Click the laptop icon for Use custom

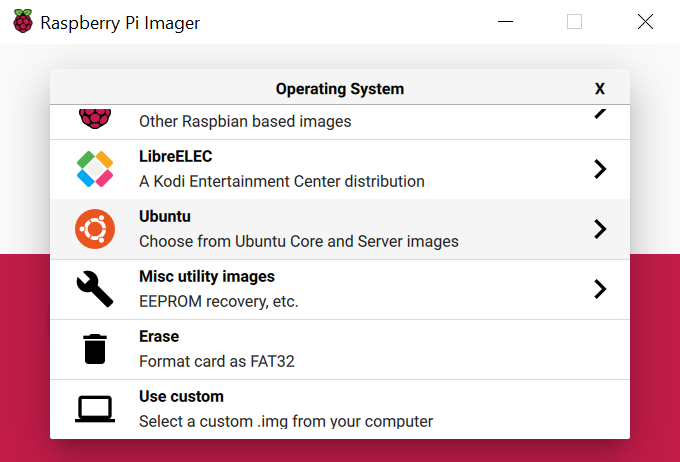95,409
